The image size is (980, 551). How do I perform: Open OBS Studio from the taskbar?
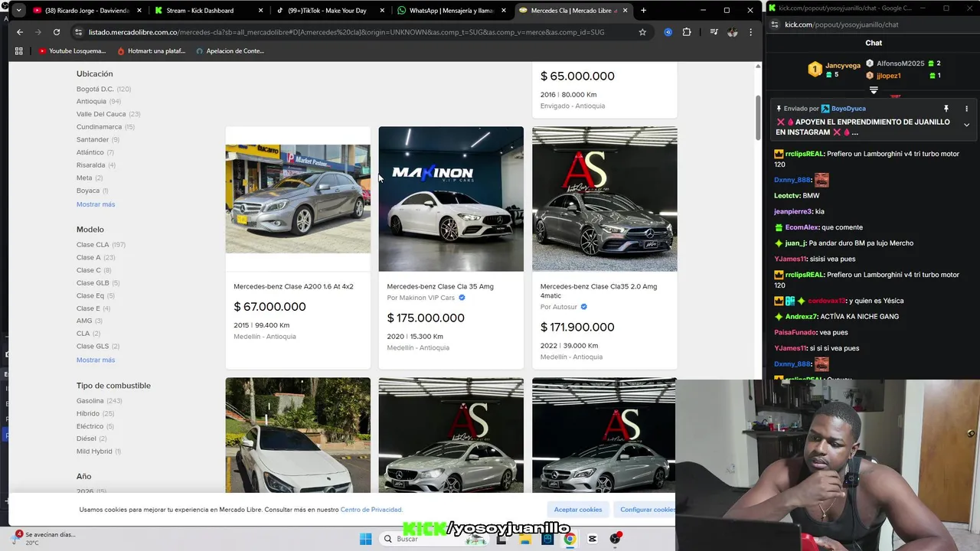tap(616, 539)
